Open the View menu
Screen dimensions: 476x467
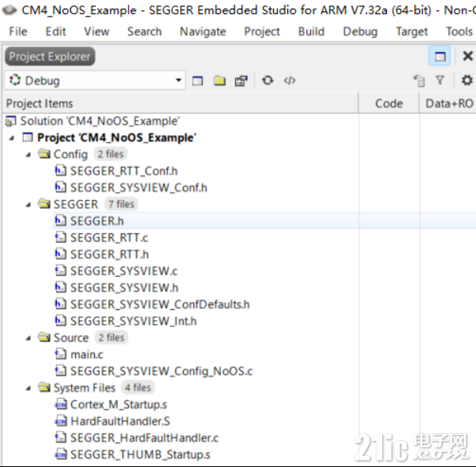(96, 32)
